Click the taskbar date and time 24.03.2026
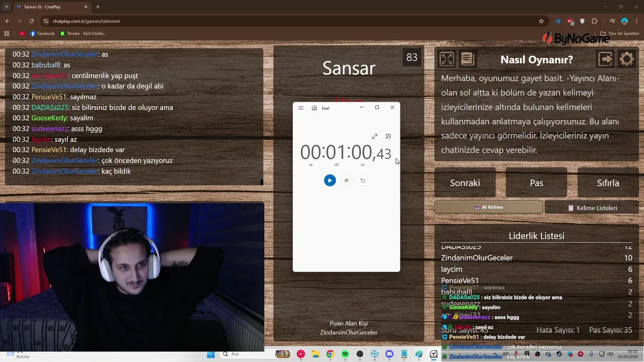The height and width of the screenshot is (362, 644). (629, 354)
